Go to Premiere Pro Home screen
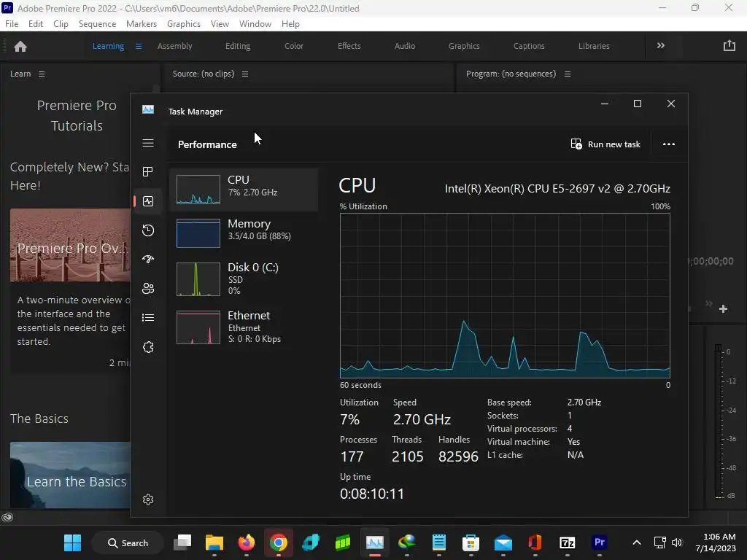The height and width of the screenshot is (560, 747). coord(20,46)
